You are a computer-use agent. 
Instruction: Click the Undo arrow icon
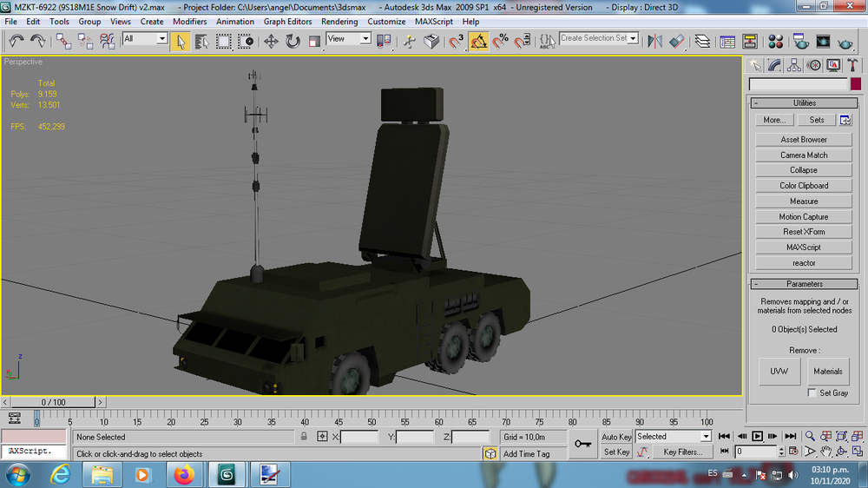tap(16, 41)
